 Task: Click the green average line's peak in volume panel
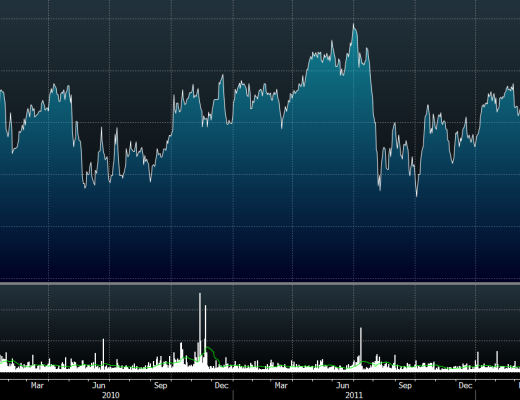(208, 348)
